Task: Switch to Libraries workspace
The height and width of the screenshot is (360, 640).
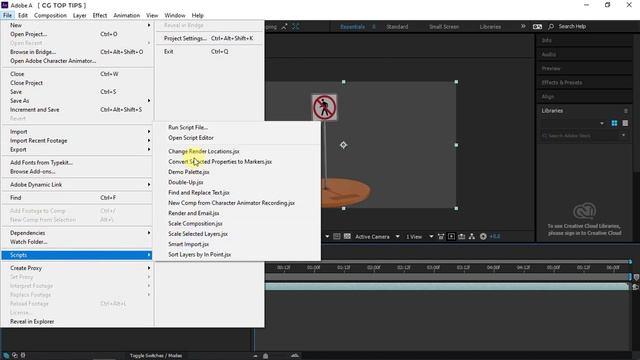Action: coord(490,27)
